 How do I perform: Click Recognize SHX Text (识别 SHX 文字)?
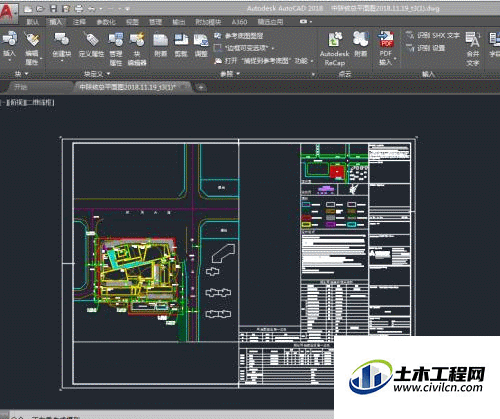click(x=433, y=35)
